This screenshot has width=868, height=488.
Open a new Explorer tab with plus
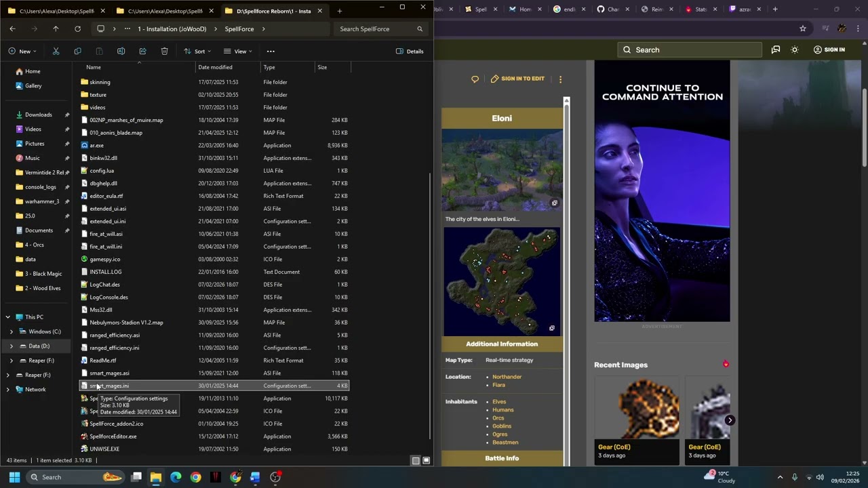339,11
